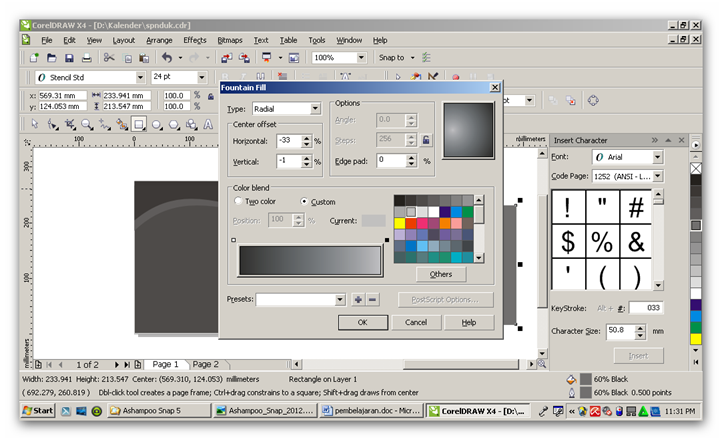This screenshot has width=722, height=440.
Task: Open the Effects menu
Action: [x=195, y=40]
